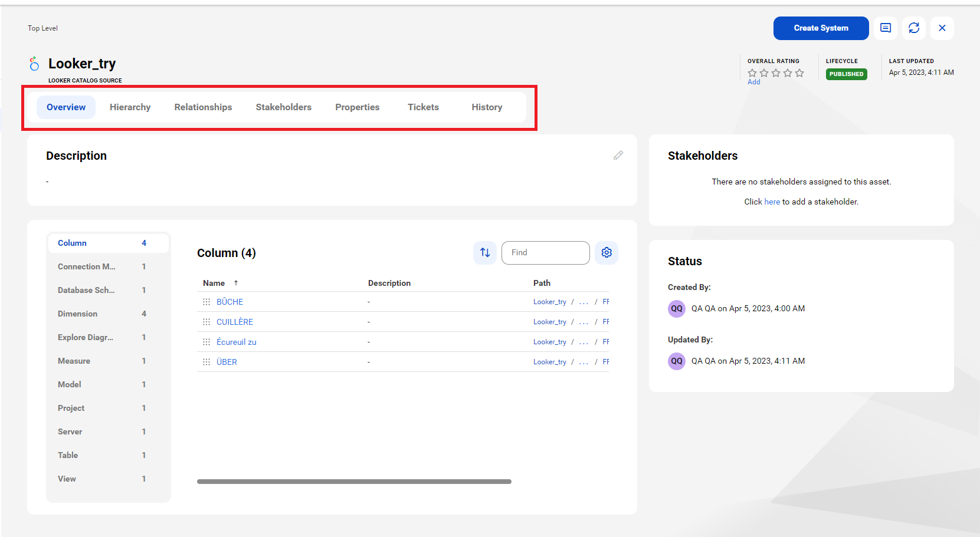The height and width of the screenshot is (537, 980).
Task: Click the PUBLISHED lifecycle badge
Action: (846, 74)
